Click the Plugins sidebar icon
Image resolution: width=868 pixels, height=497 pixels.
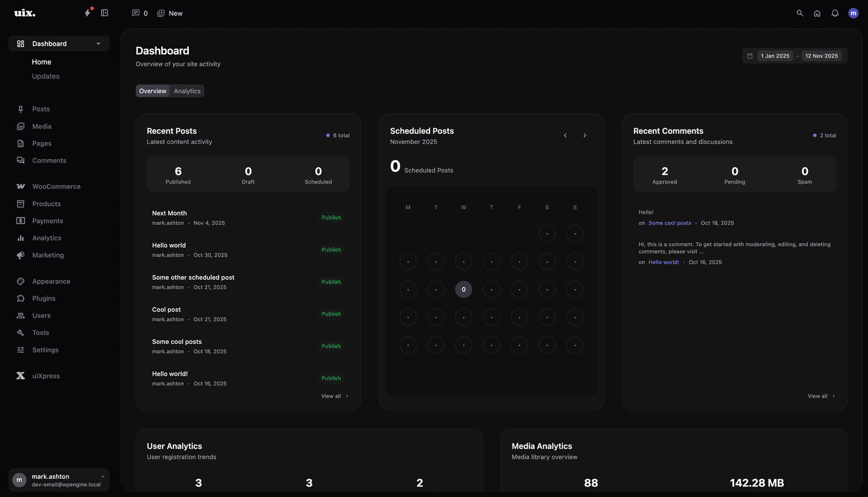(20, 298)
